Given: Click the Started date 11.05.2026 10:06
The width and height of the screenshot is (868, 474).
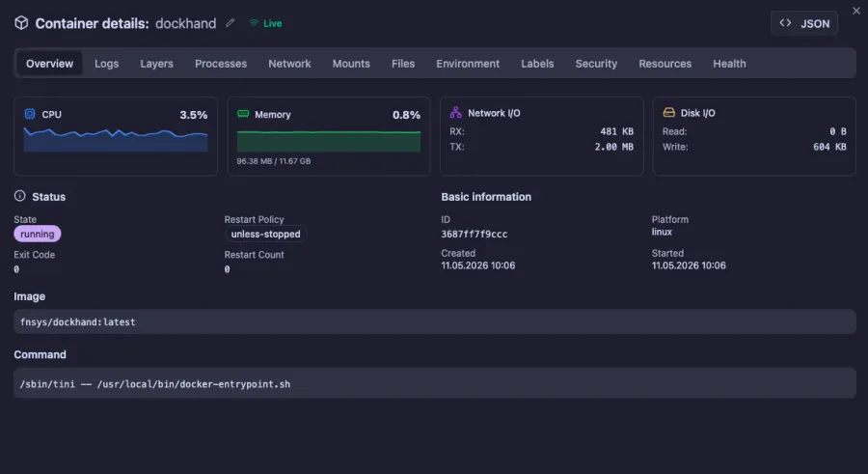Looking at the screenshot, I should tap(688, 265).
